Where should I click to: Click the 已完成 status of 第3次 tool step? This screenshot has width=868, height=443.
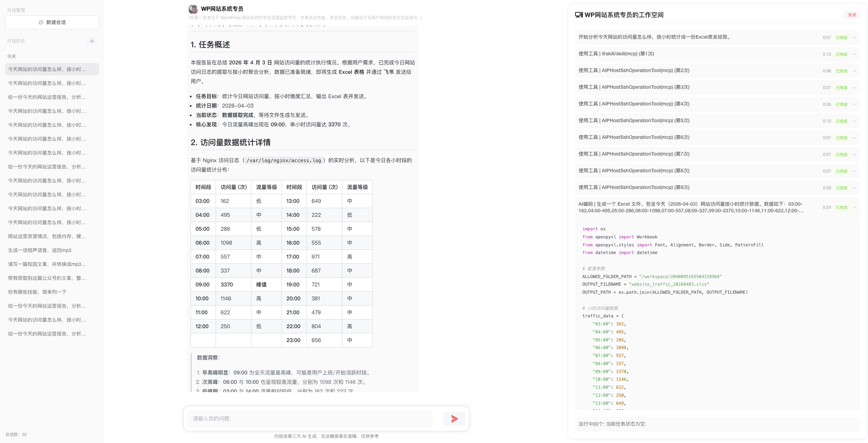[842, 88]
